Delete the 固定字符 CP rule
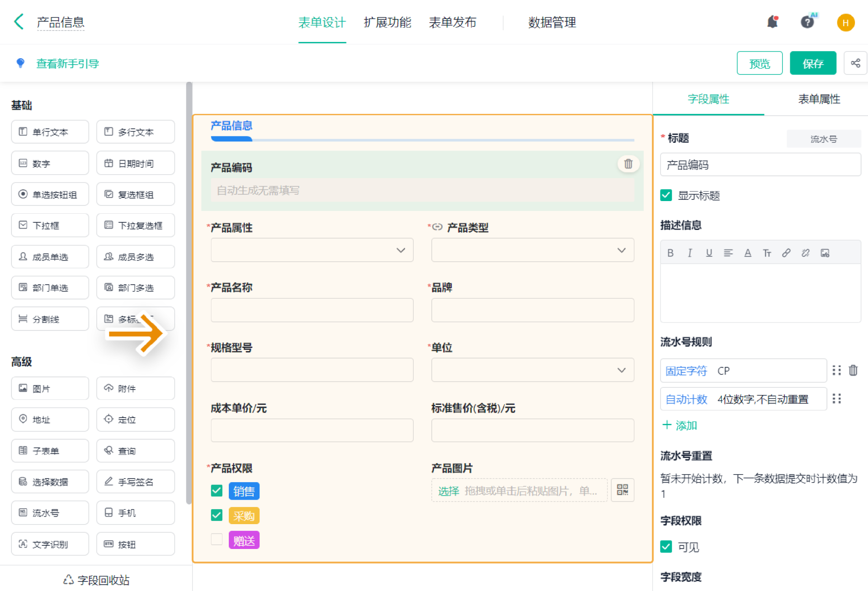The image size is (868, 591). 853,371
